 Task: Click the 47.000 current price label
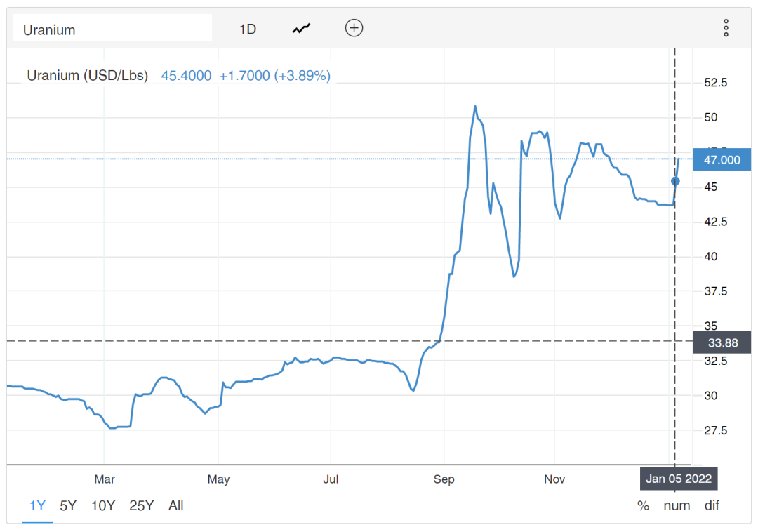pyautogui.click(x=722, y=160)
